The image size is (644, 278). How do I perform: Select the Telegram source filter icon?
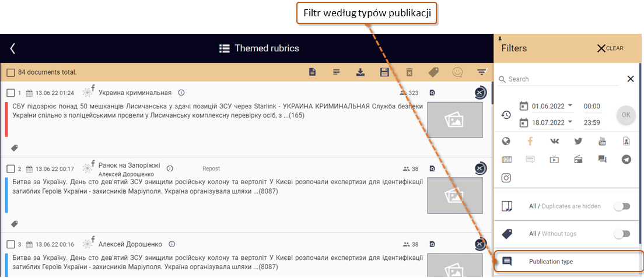(626, 160)
